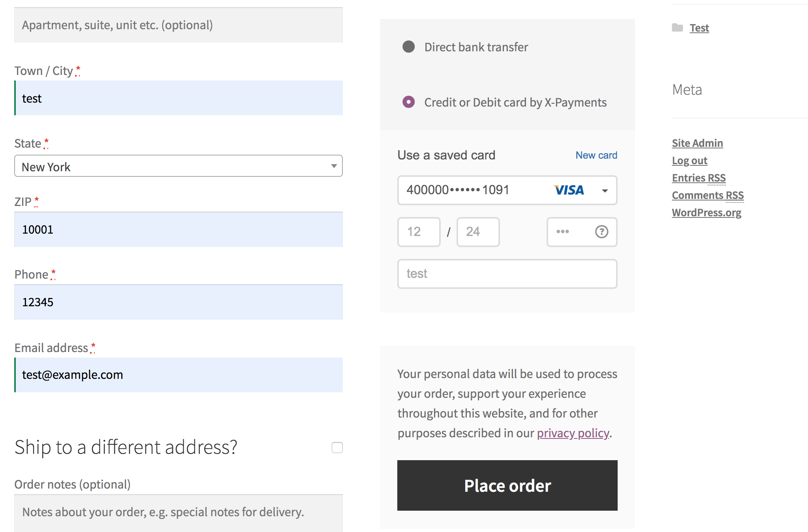The height and width of the screenshot is (532, 808).
Task: Open the State dropdown showing New York
Action: [x=179, y=166]
